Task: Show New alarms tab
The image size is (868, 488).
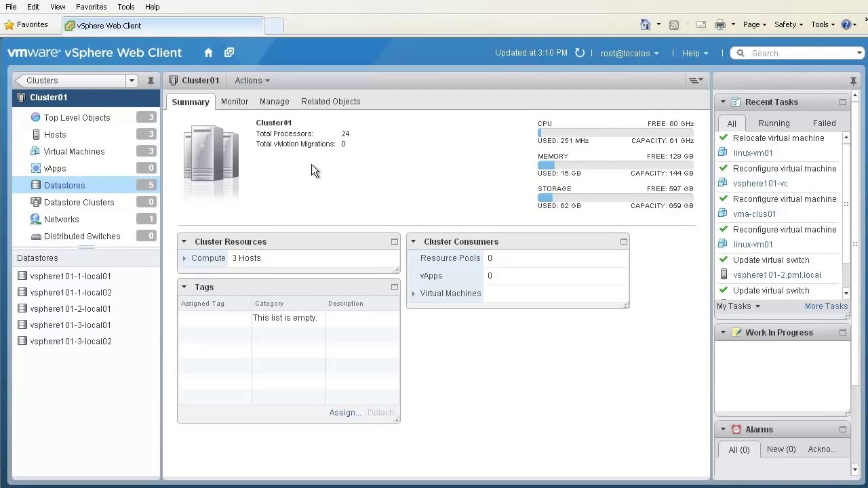Action: (781, 449)
